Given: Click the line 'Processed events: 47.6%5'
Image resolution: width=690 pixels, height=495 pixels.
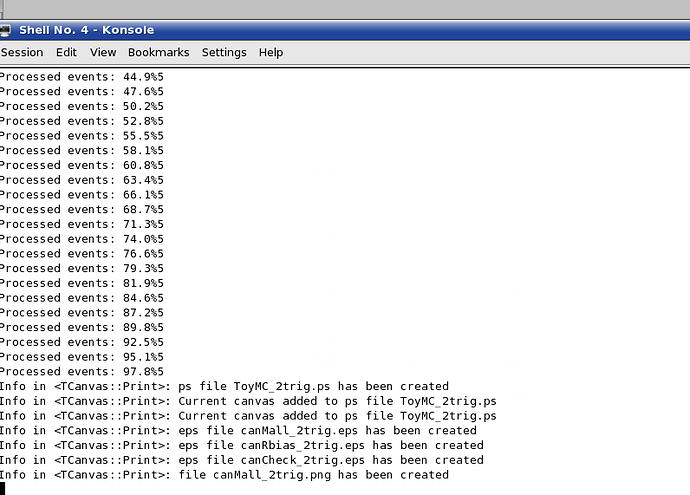Looking at the screenshot, I should [x=82, y=92].
